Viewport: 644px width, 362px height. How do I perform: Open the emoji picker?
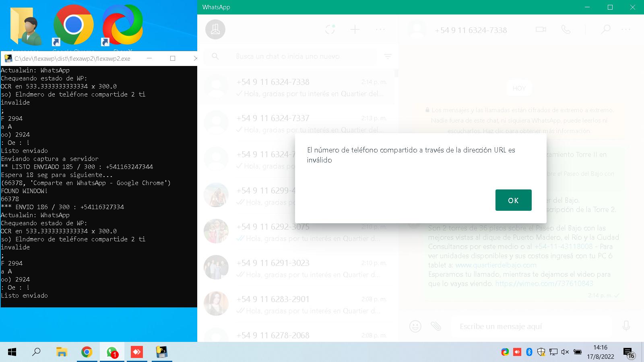pyautogui.click(x=415, y=326)
